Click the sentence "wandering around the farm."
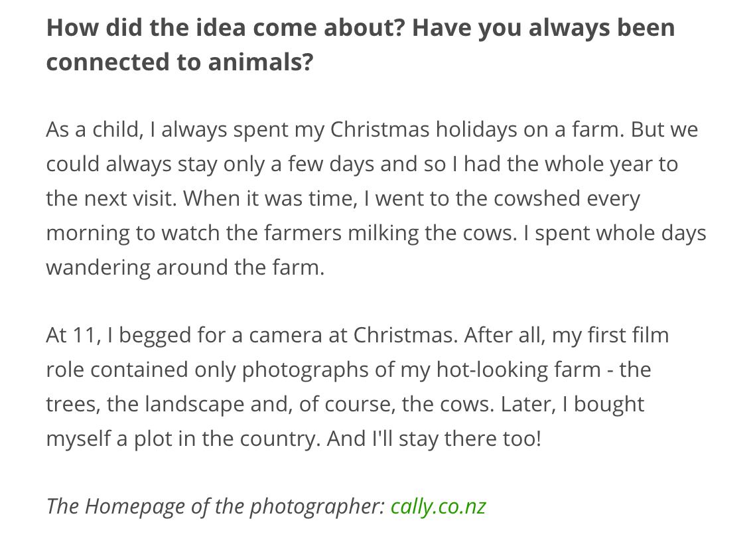The height and width of the screenshot is (560, 755). (x=185, y=267)
